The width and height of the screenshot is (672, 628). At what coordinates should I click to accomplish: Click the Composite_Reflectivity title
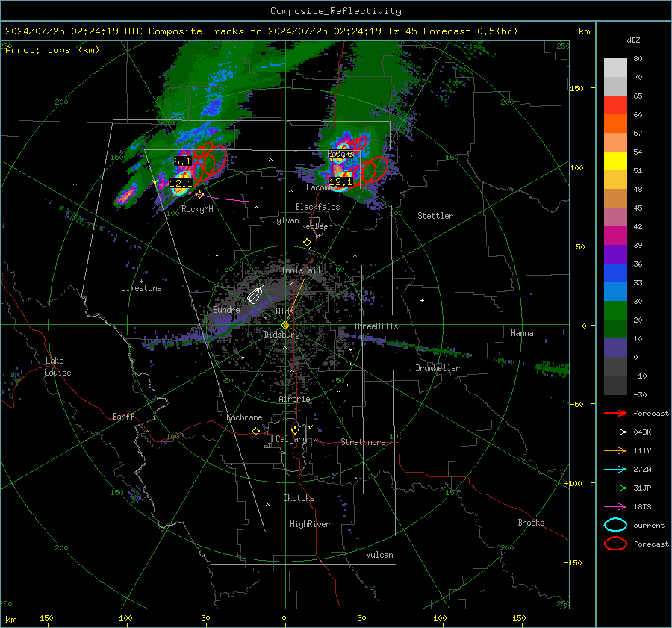[x=336, y=11]
